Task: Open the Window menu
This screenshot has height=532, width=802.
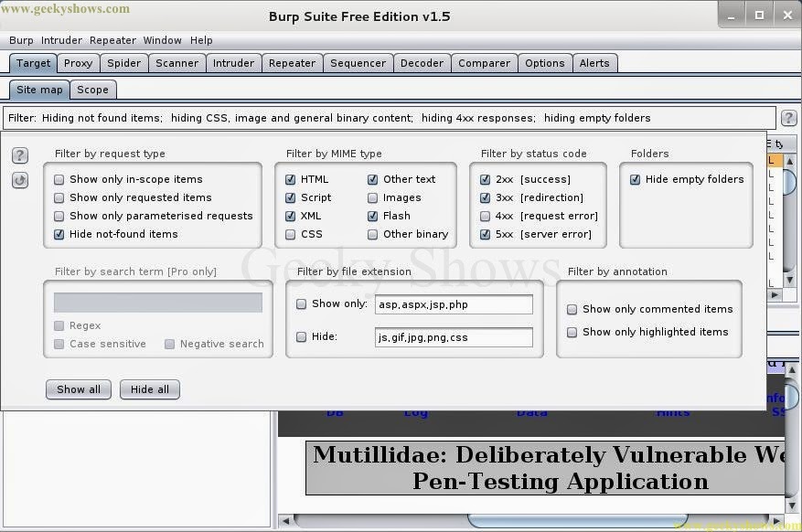Action: 162,40
